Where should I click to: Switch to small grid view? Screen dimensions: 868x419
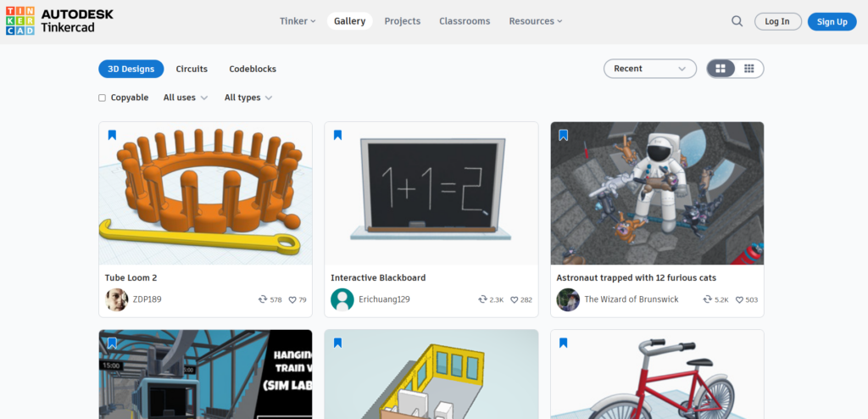[748, 69]
